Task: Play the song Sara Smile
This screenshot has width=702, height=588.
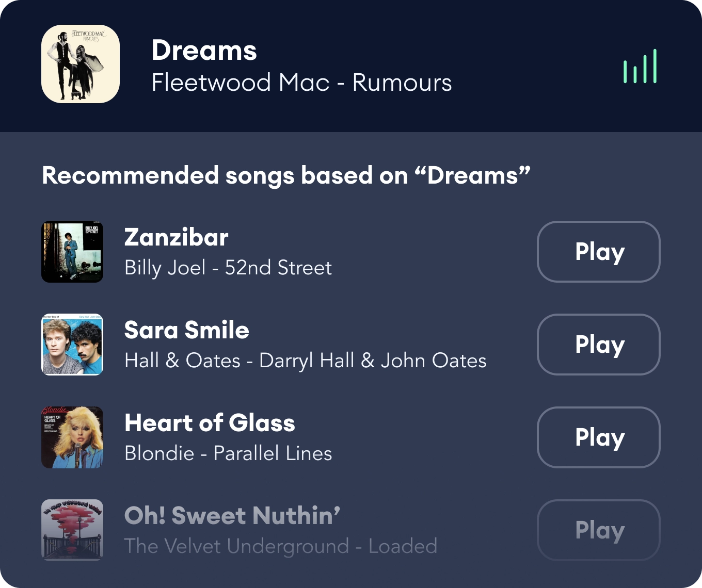Action: point(598,345)
